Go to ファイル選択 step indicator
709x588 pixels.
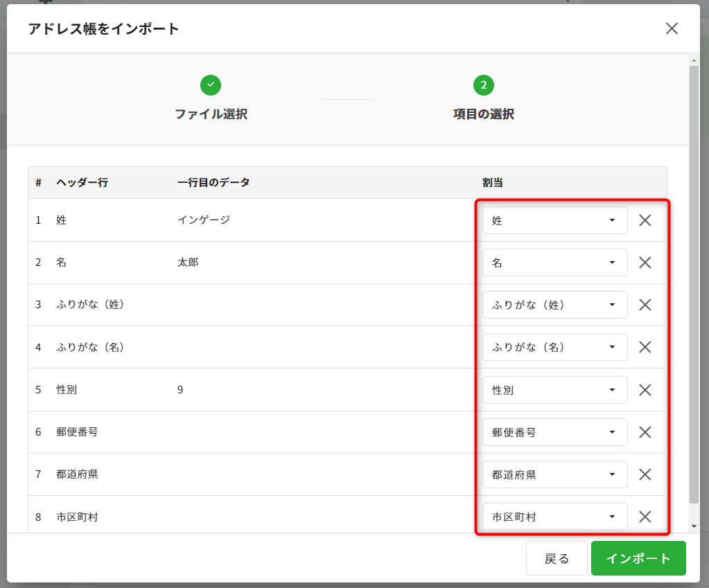[x=211, y=86]
